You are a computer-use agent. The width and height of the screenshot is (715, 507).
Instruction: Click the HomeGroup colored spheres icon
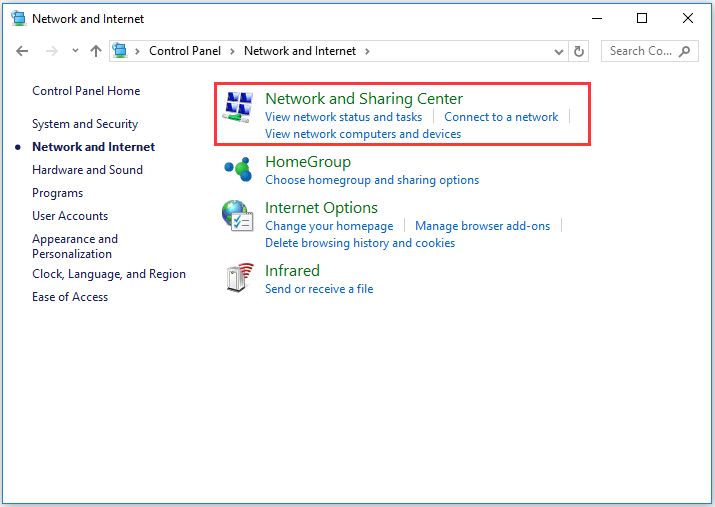(238, 170)
